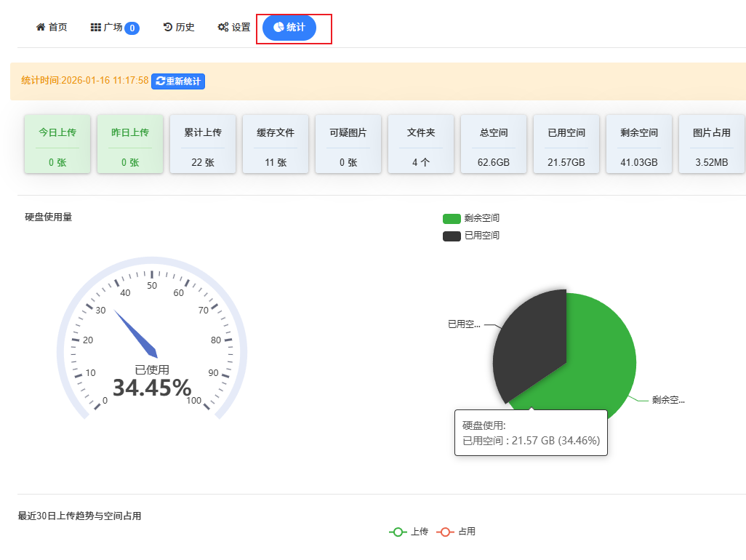
Task: Click the gears icon beside 设置
Action: [x=223, y=27]
